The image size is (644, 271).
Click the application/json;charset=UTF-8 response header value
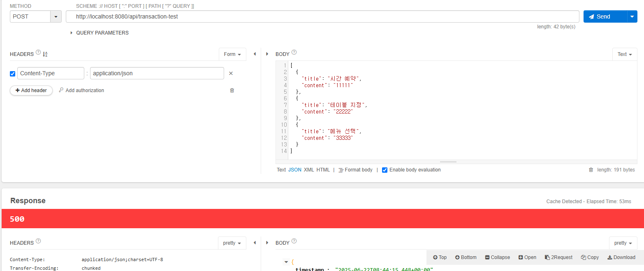[x=122, y=260]
